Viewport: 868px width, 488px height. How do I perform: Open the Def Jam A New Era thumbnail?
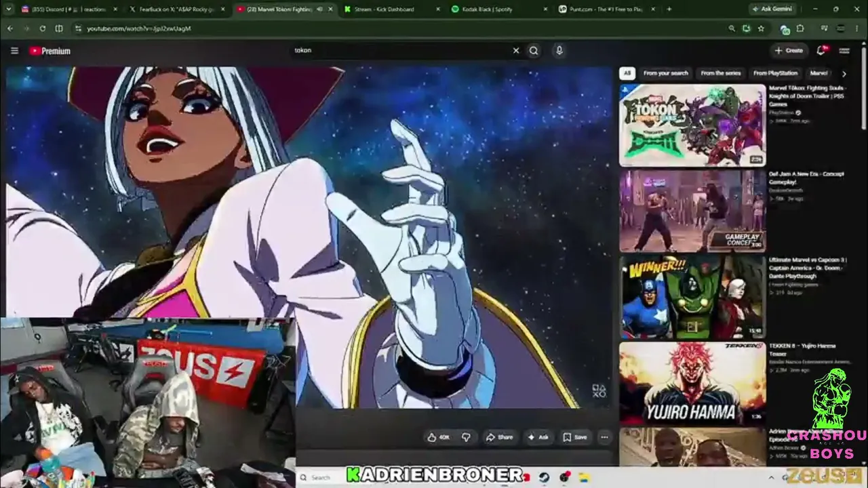pyautogui.click(x=692, y=211)
